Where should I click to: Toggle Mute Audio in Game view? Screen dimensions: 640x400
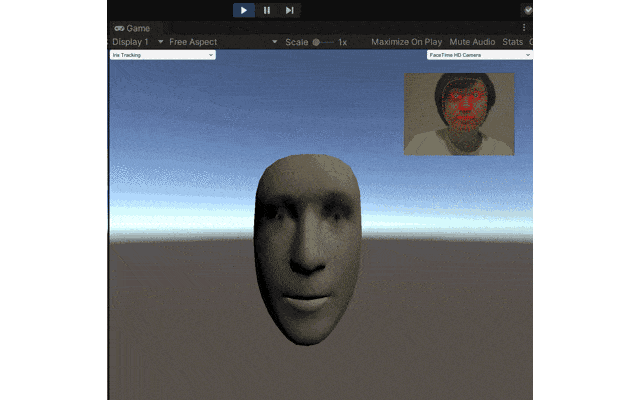[x=472, y=42]
